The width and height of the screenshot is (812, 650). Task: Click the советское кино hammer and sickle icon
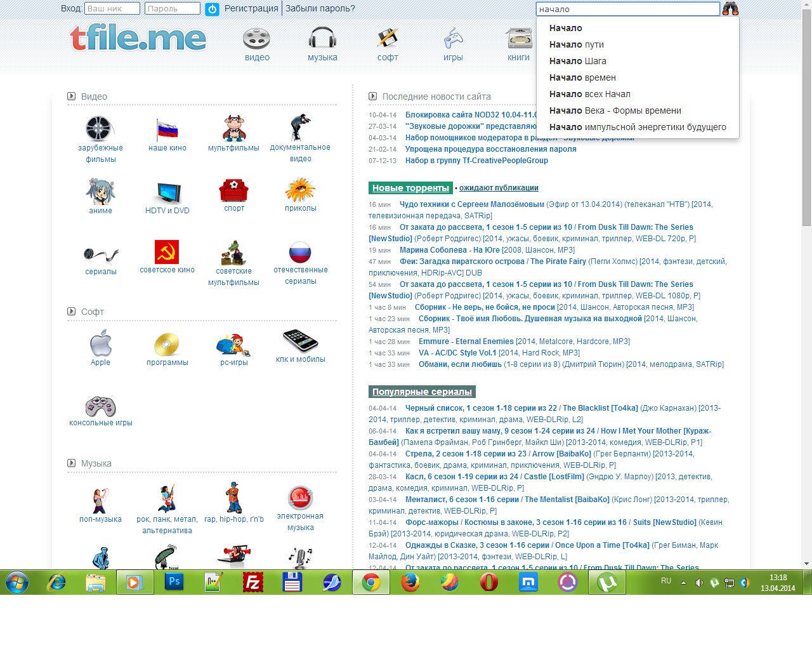(167, 252)
